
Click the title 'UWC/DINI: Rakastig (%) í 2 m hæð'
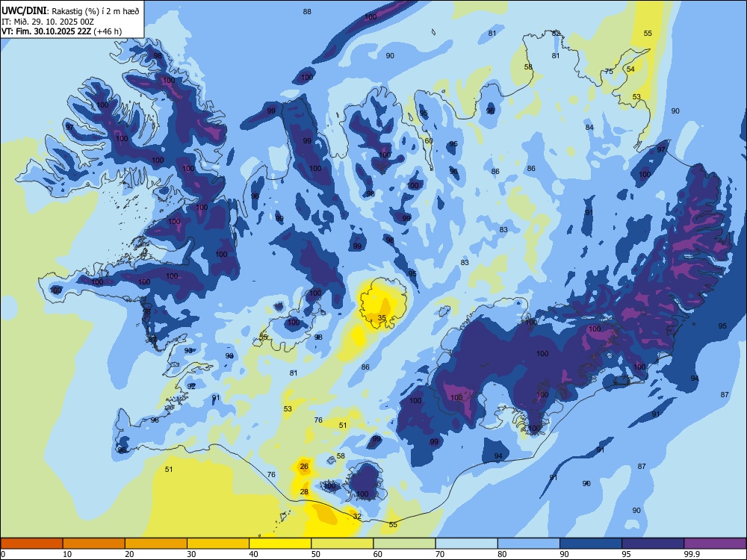[70, 10]
